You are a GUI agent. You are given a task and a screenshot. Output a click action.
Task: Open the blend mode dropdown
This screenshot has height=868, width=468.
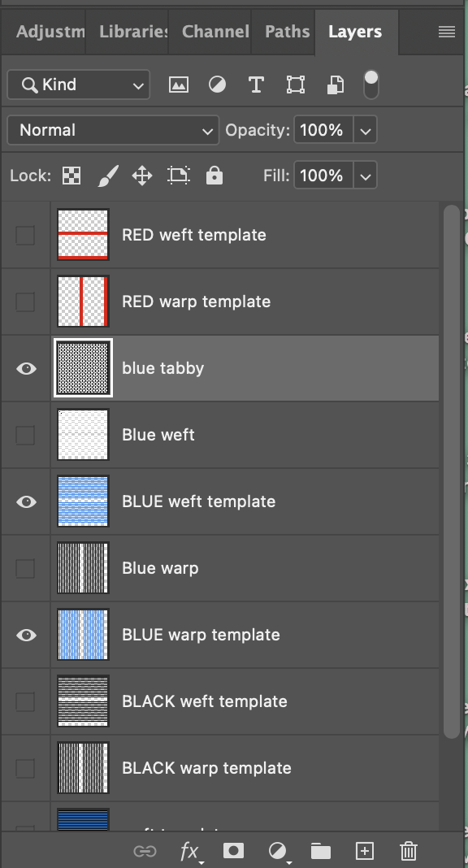click(x=112, y=130)
